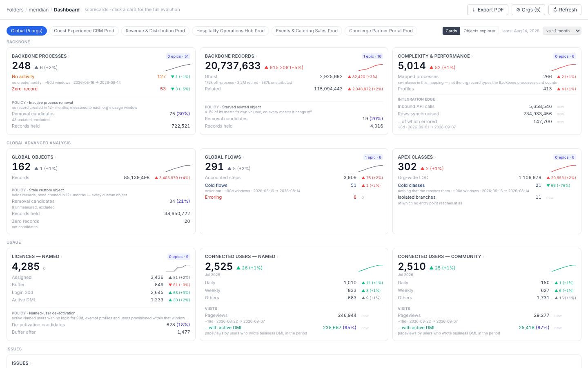
Task: Click the Backbone Processes sparkline chart
Action: (178, 67)
